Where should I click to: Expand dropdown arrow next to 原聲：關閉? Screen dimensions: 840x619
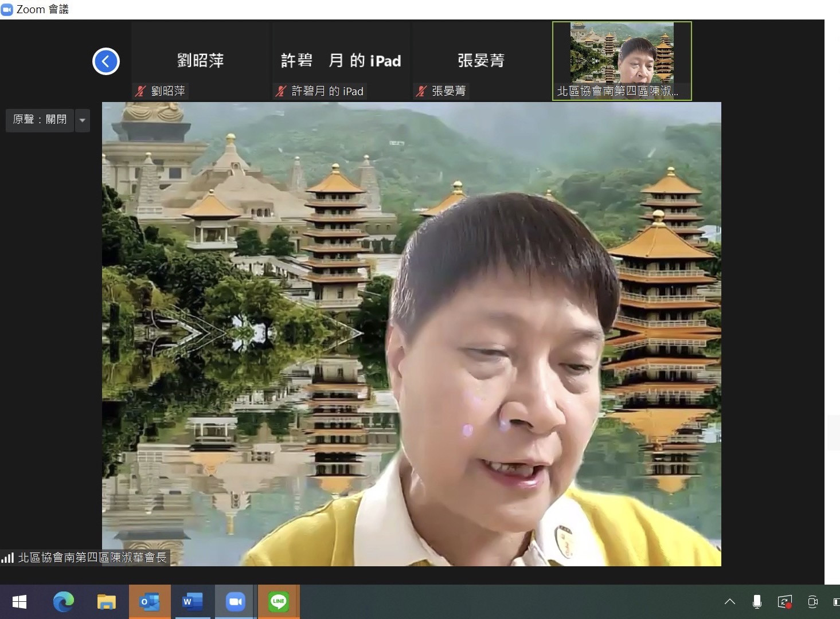pos(83,120)
